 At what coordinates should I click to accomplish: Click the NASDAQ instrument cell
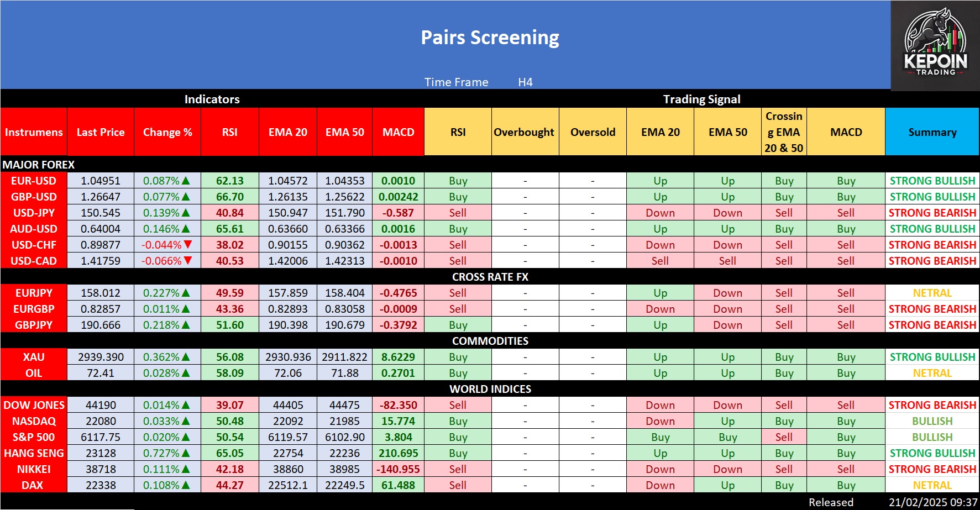click(34, 421)
